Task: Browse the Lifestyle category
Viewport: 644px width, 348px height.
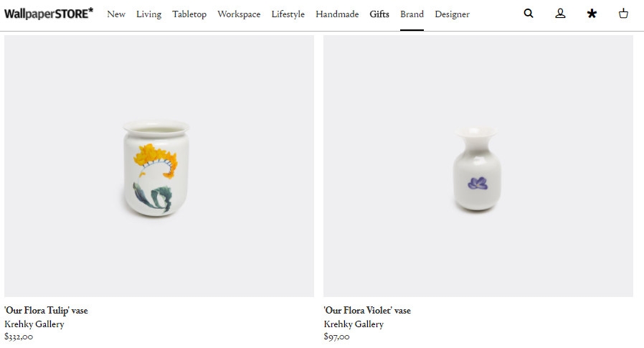Action: (x=288, y=14)
